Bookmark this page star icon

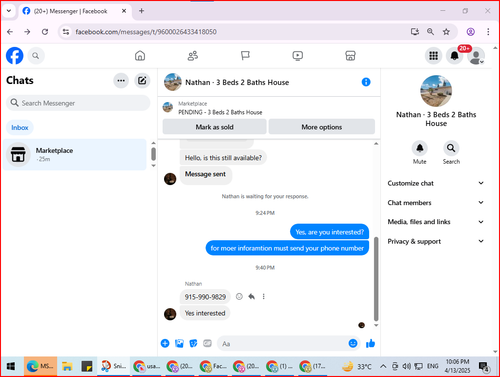pos(446,32)
